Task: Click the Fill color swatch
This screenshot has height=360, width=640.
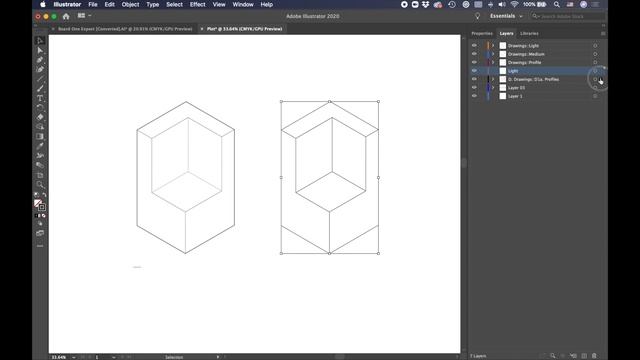Action: coord(38,203)
